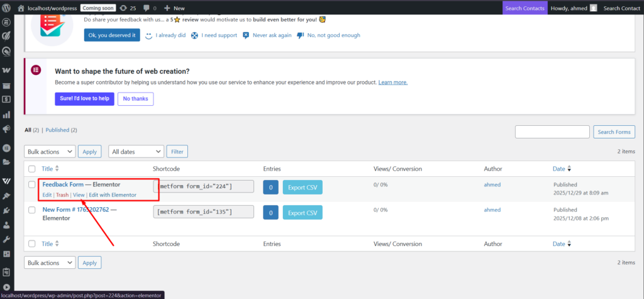Expand the All dates filter dropdown
The width and height of the screenshot is (644, 299).
click(136, 152)
